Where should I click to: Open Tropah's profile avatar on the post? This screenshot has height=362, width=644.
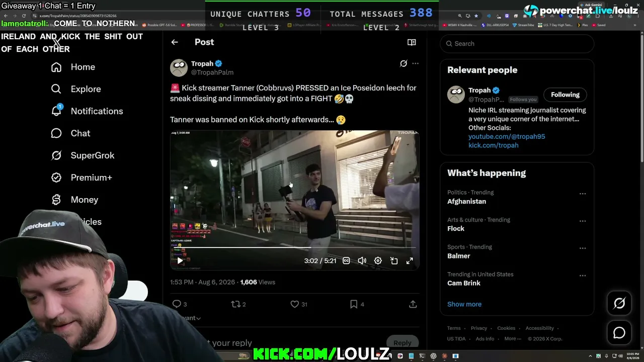tap(179, 68)
